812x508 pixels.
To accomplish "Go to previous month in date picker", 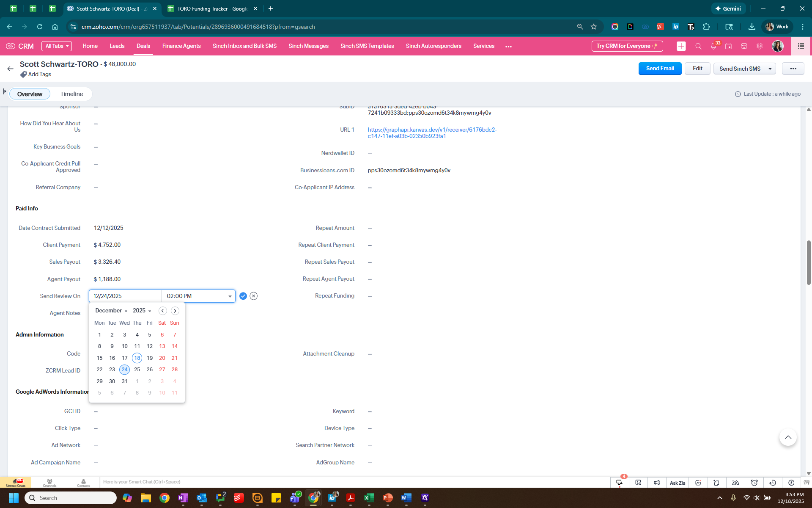I will click(162, 311).
